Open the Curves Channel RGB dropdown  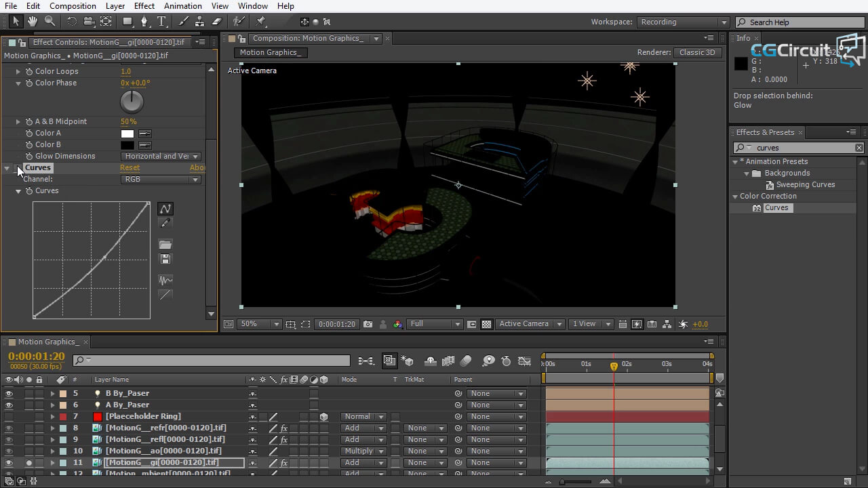[x=161, y=180]
